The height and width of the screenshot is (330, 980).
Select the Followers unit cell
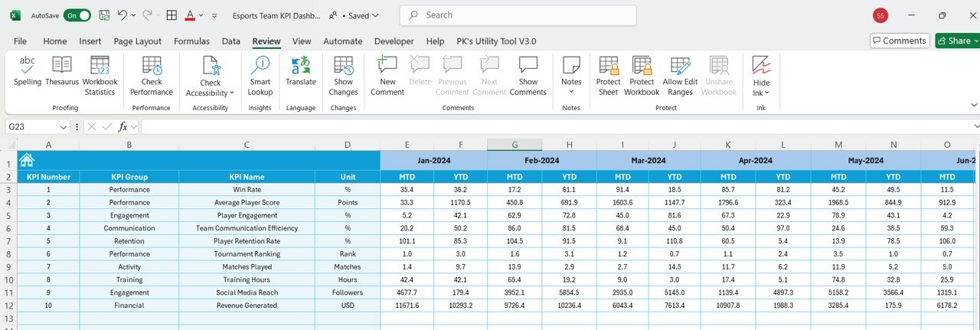point(348,292)
